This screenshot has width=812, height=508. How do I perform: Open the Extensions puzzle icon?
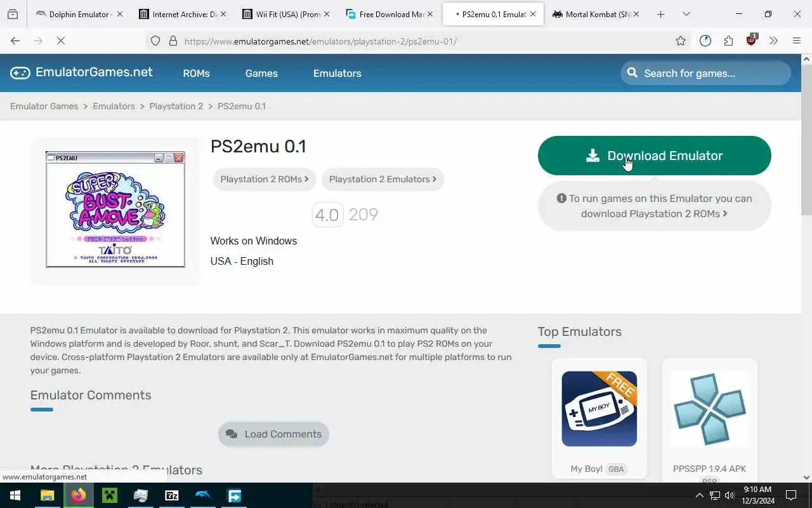(728, 41)
